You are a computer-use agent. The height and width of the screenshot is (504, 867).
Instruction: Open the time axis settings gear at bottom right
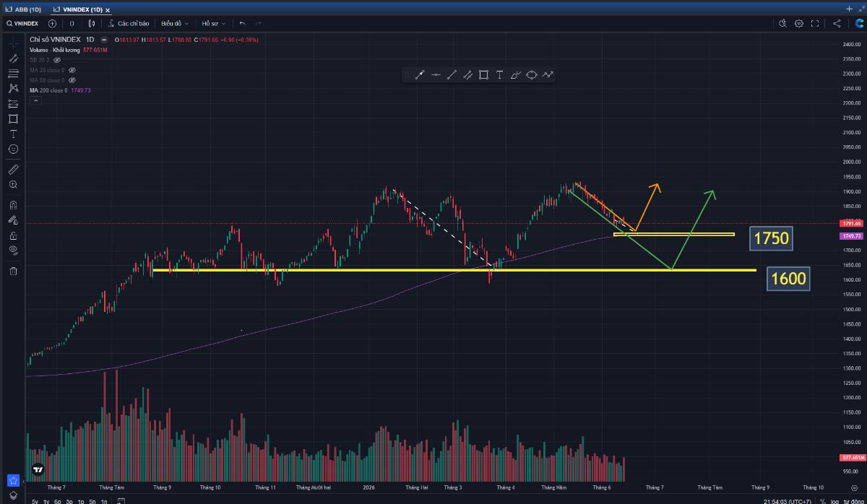[x=853, y=487]
